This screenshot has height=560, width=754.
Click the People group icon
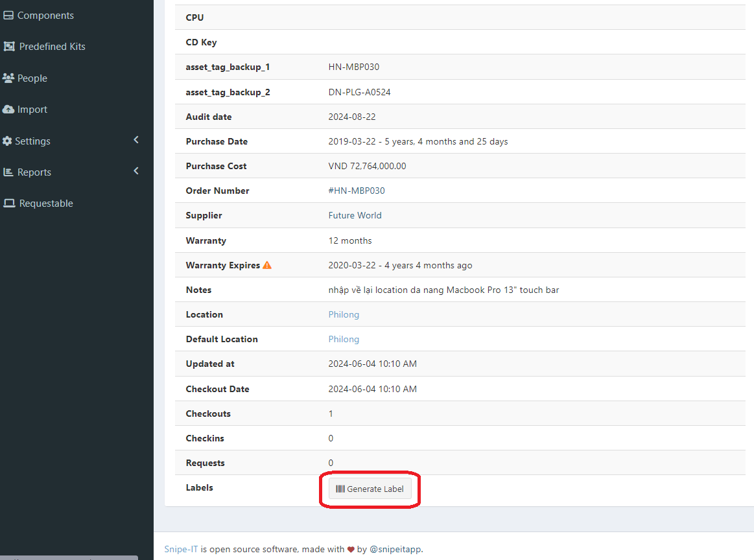click(8, 78)
